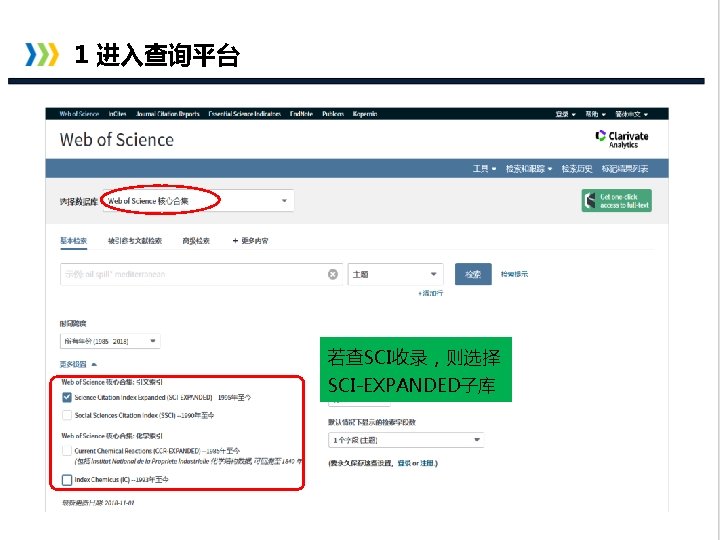Click the 注册 link in the save-settings note
The width and height of the screenshot is (720, 540).
[427, 463]
